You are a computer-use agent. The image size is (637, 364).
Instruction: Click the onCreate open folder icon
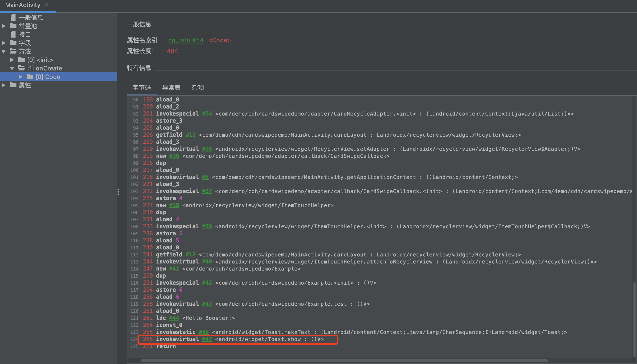click(22, 68)
